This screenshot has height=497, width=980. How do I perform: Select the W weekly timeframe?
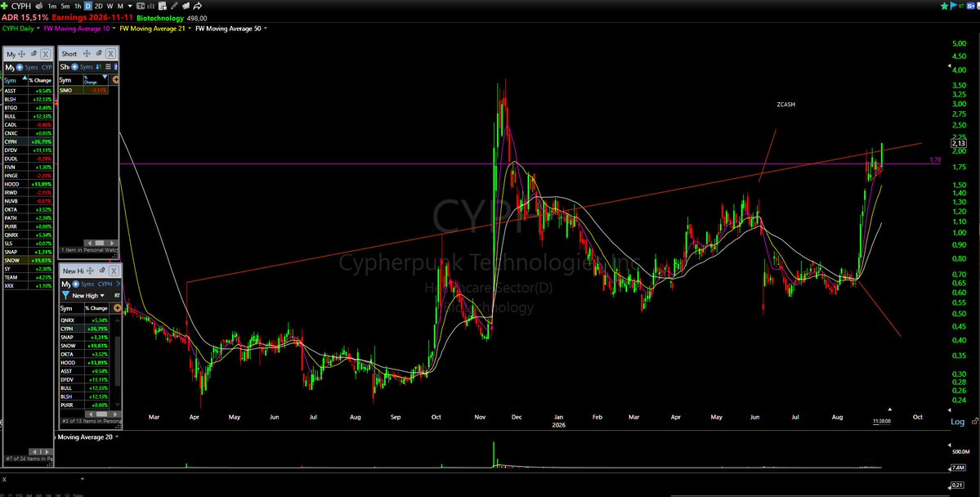pos(110,7)
